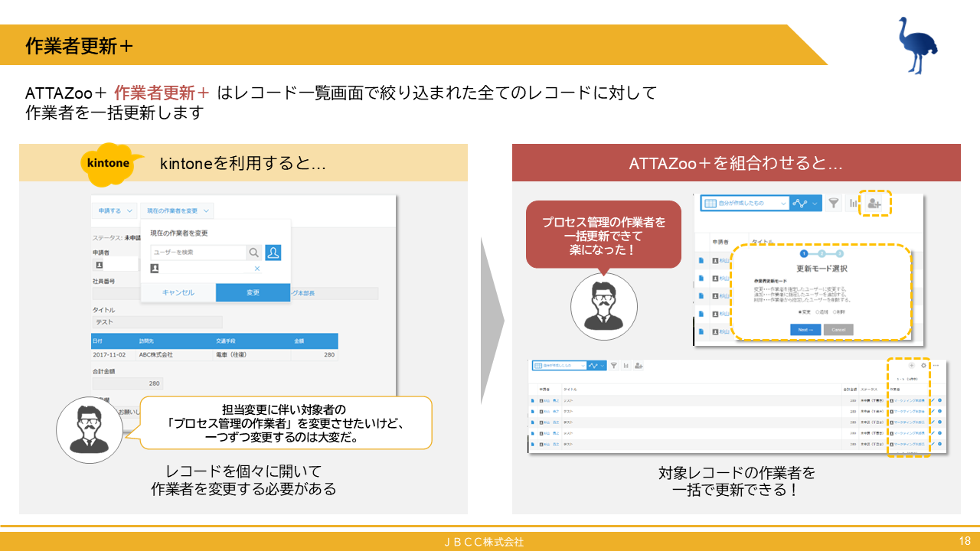
Task: Click the magnifier search icon in the user picker
Action: [x=253, y=253]
